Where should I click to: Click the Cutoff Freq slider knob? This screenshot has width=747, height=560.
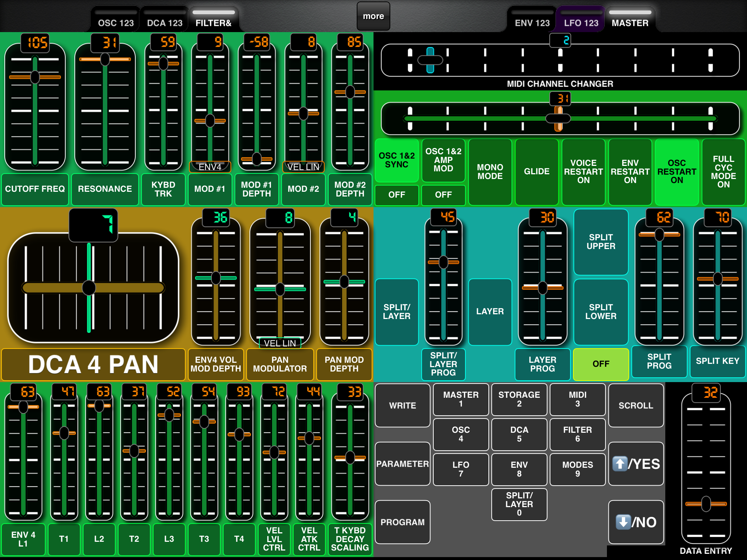[x=35, y=77]
